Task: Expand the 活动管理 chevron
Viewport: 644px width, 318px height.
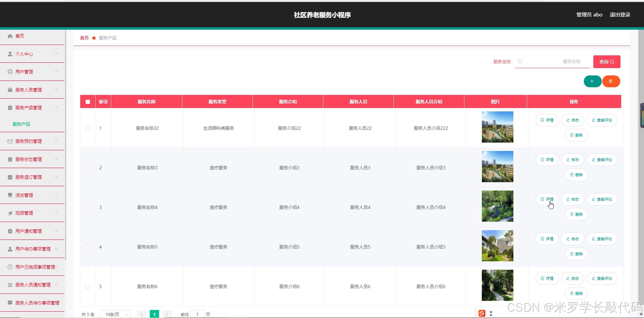Action: (x=56, y=195)
